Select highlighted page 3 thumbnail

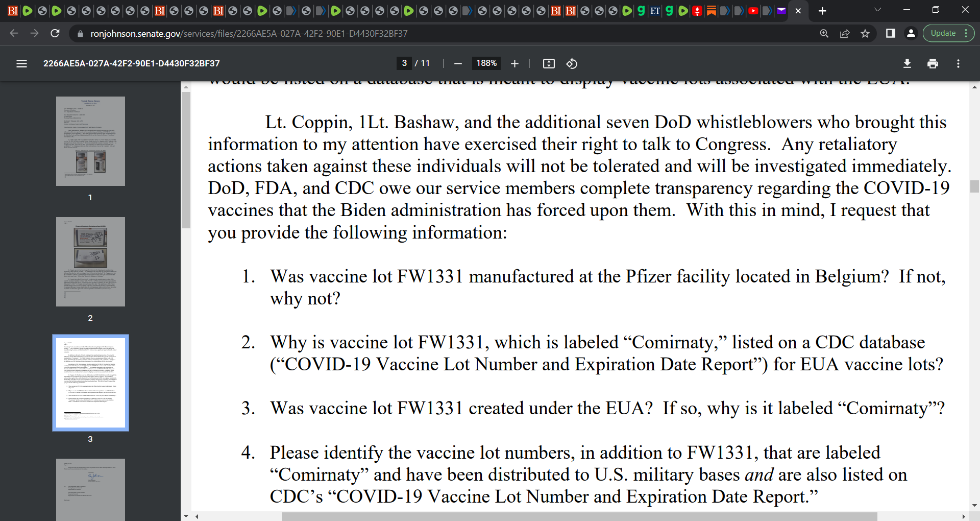(90, 383)
